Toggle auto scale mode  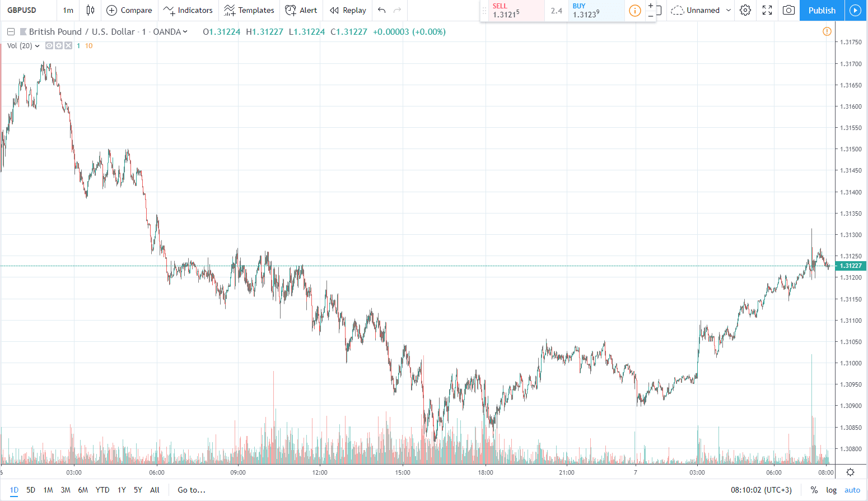pyautogui.click(x=852, y=490)
